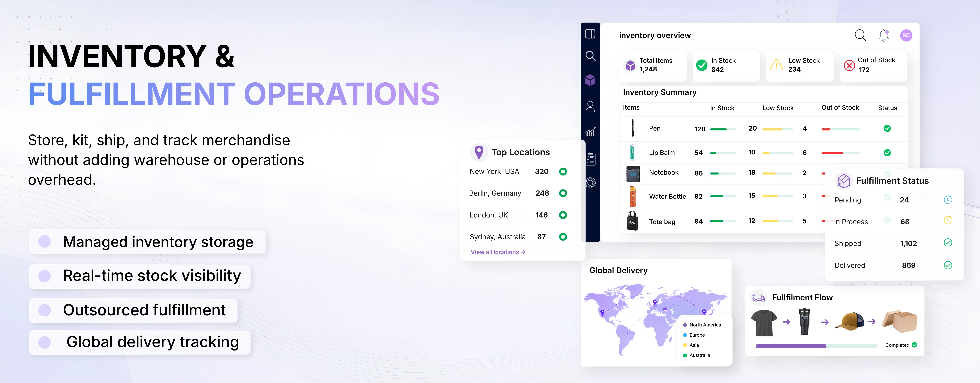Image resolution: width=980 pixels, height=383 pixels.
Task: Click the Top Locations map pin icon
Action: 479,152
